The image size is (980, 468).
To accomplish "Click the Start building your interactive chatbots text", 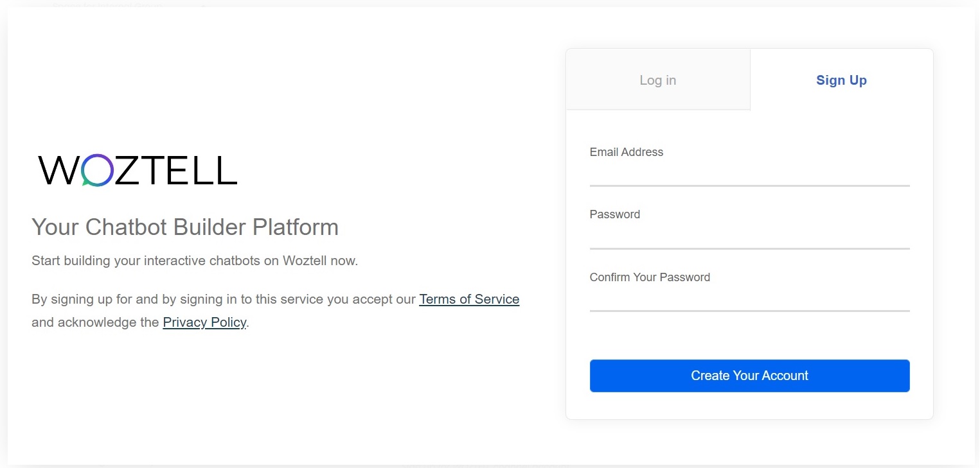I will (194, 261).
